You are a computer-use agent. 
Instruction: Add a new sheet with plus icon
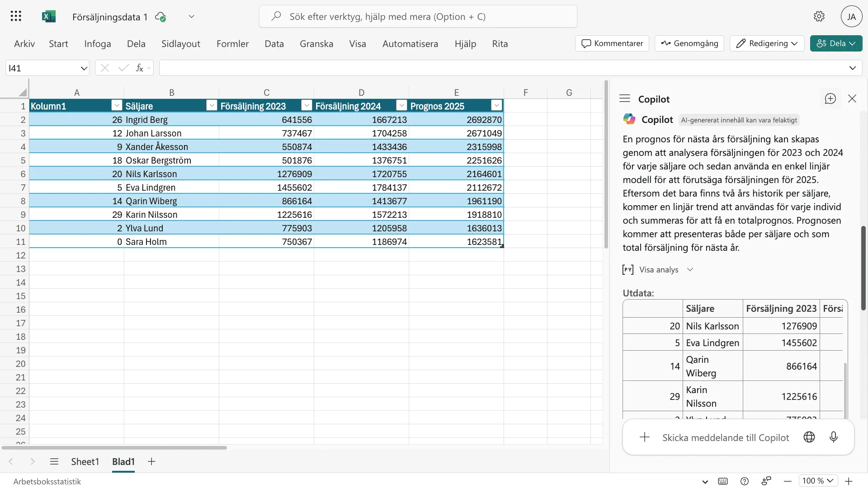tap(151, 461)
